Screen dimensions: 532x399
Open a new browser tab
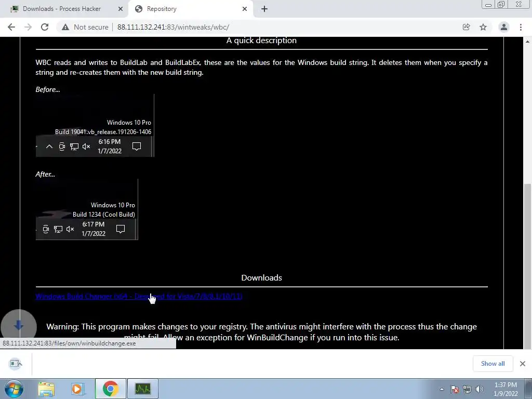tap(264, 9)
